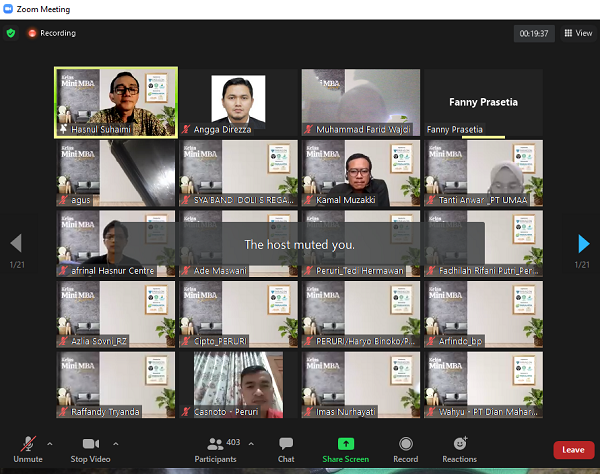
Task: Click "The host muted you." notification
Action: coord(299,244)
